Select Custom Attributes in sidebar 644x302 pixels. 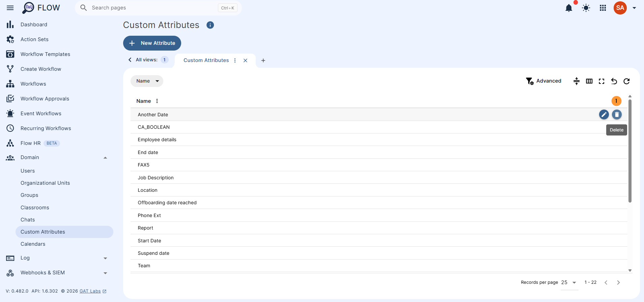64,232
